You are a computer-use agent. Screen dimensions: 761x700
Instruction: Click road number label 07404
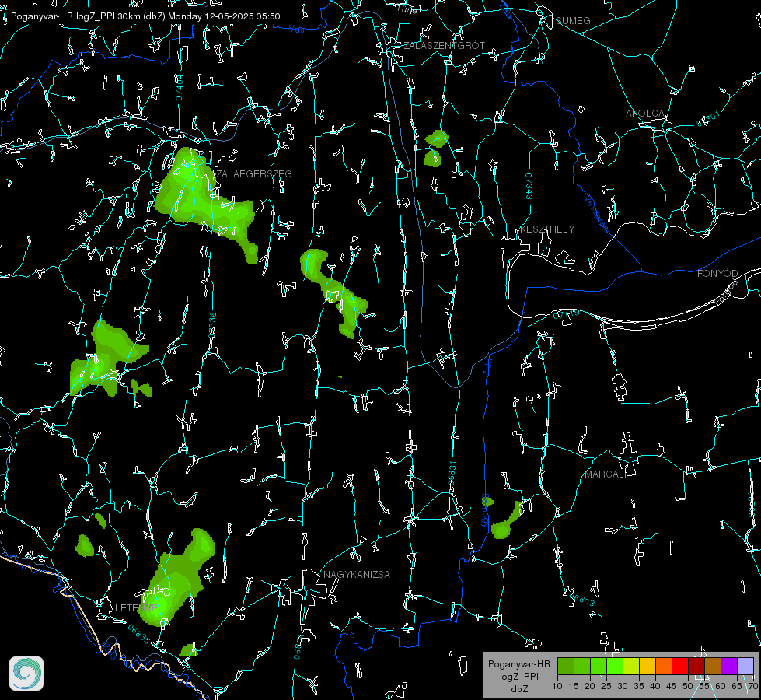click(180, 88)
